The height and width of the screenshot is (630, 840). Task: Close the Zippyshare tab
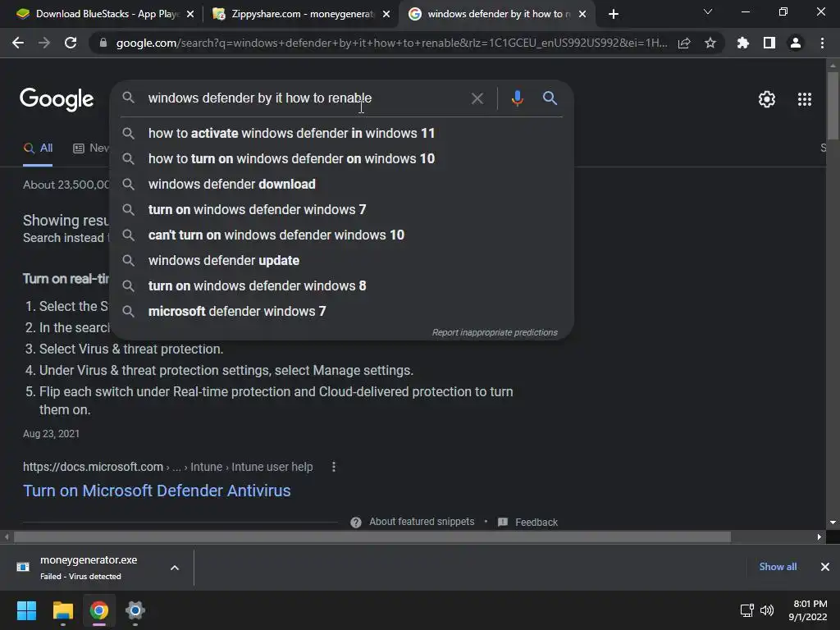pos(386,14)
